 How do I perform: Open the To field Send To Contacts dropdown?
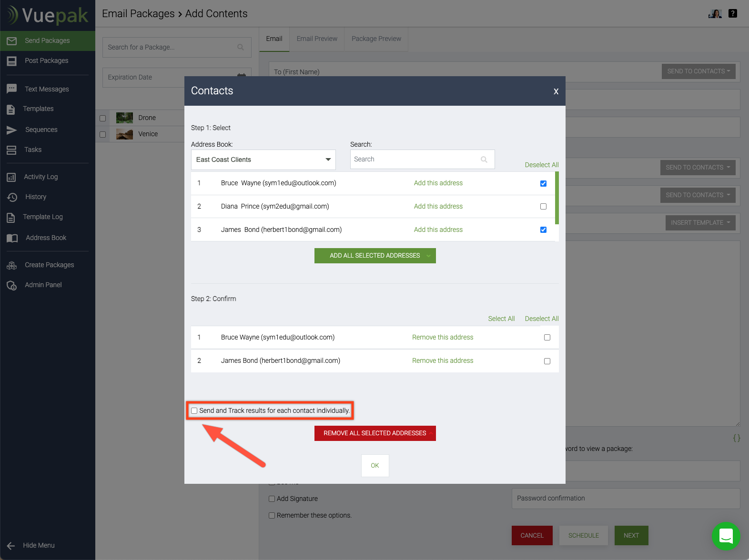pyautogui.click(x=698, y=71)
